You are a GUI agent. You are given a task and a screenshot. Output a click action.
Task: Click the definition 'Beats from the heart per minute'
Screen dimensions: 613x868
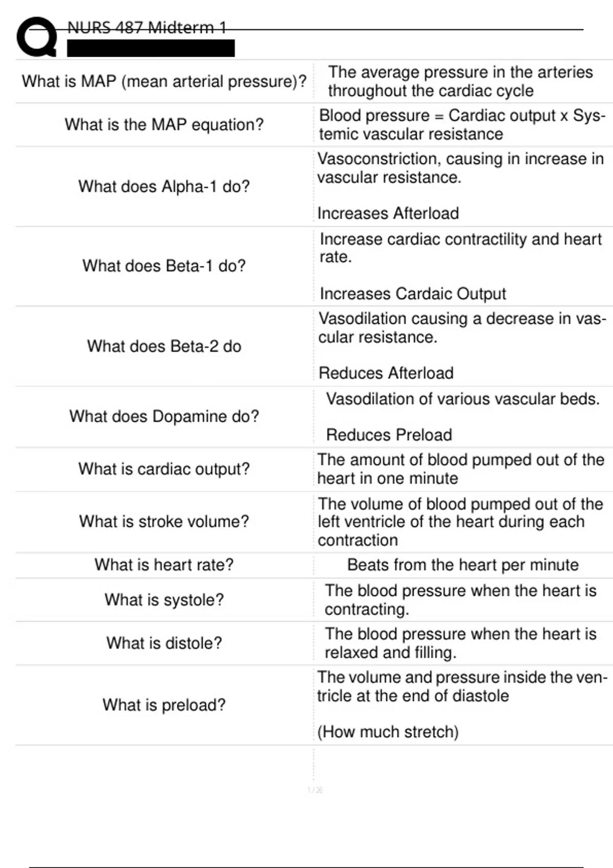click(463, 565)
